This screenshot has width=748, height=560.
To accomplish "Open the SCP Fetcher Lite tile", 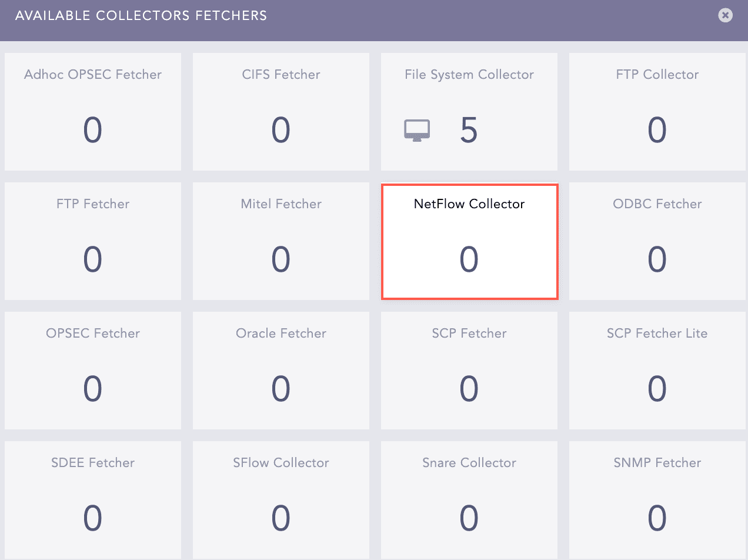I will coord(657,371).
